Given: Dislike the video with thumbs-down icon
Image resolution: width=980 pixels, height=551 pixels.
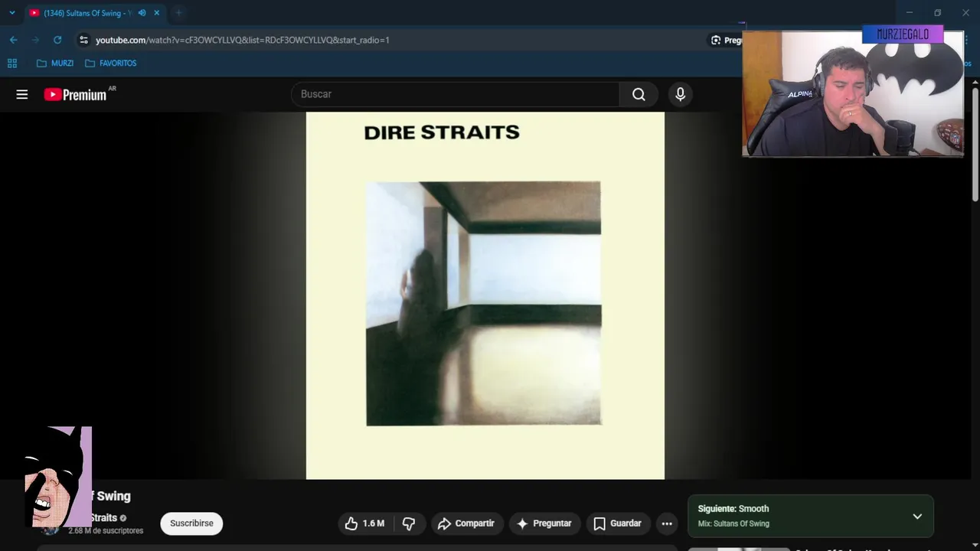Looking at the screenshot, I should 409,523.
